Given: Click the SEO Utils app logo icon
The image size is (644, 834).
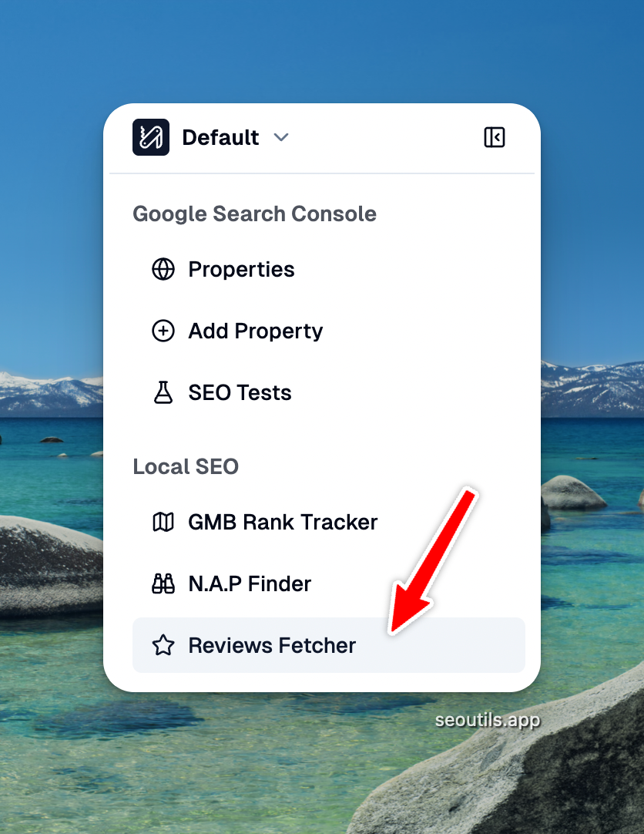Looking at the screenshot, I should (151, 137).
